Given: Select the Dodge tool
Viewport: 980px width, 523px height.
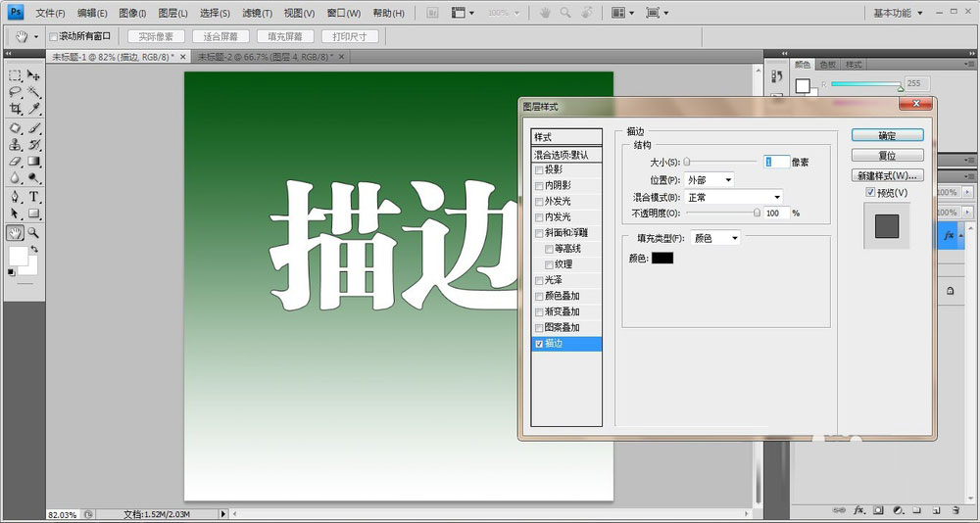Looking at the screenshot, I should [x=33, y=178].
